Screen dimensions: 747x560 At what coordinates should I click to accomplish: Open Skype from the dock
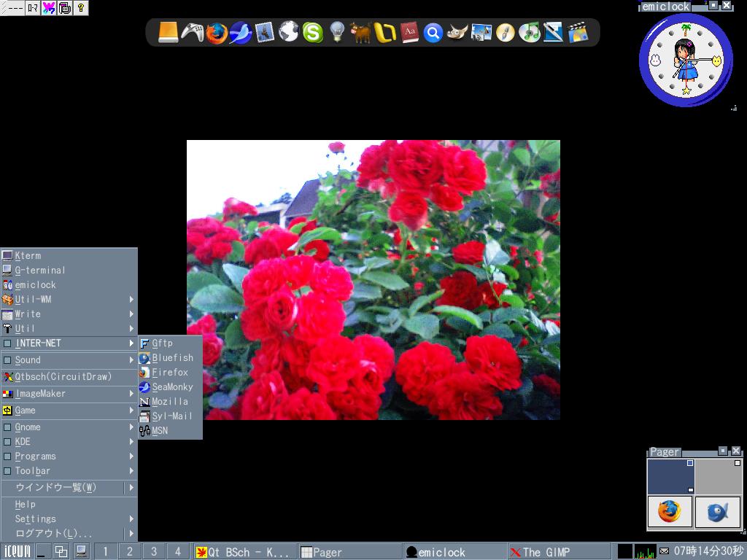(x=313, y=33)
